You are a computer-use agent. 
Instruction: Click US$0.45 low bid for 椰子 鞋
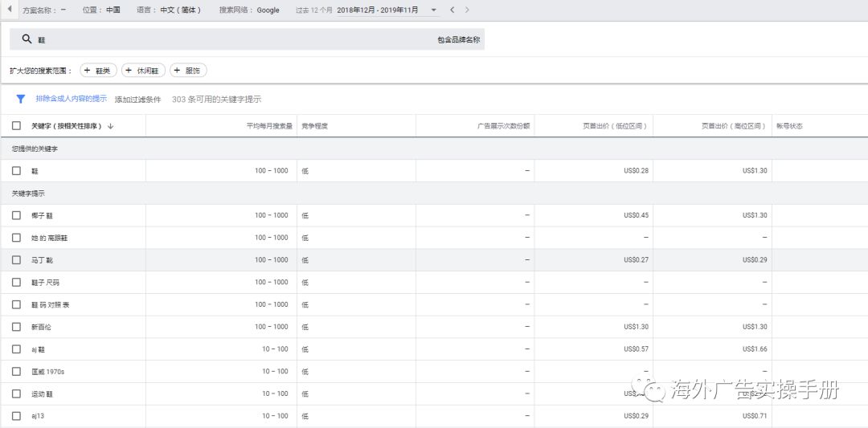click(636, 215)
